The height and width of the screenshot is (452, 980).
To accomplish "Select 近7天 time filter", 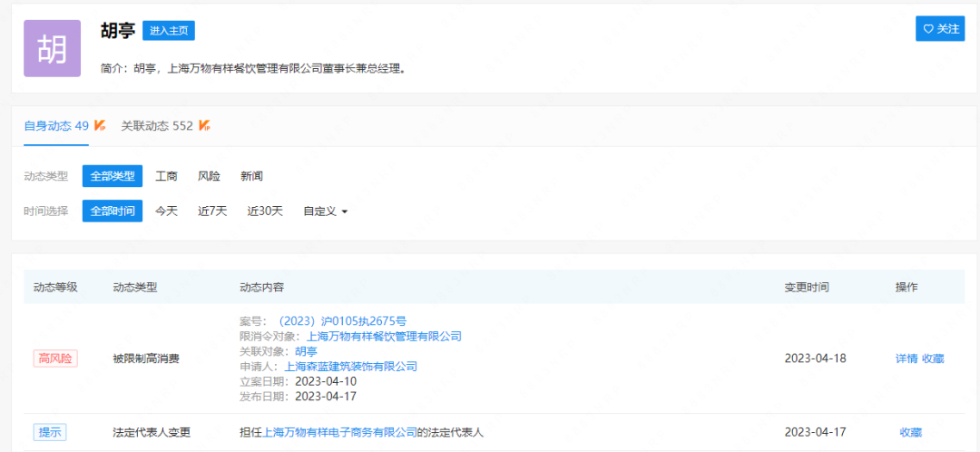I will [212, 211].
